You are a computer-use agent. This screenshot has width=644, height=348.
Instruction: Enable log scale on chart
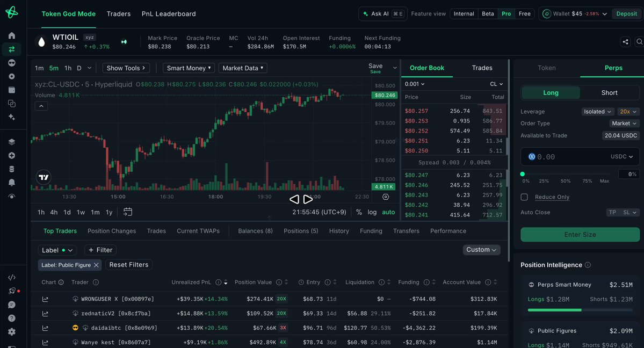click(372, 212)
